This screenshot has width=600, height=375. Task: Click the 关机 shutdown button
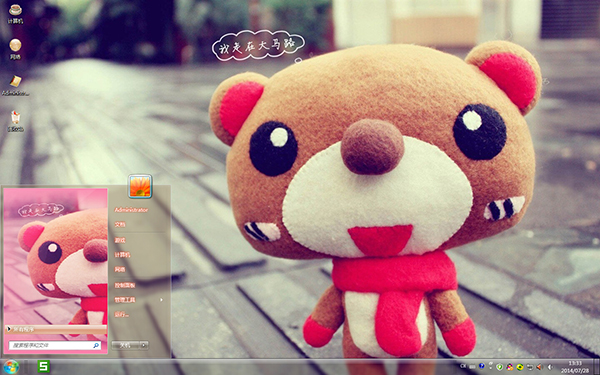tap(125, 345)
